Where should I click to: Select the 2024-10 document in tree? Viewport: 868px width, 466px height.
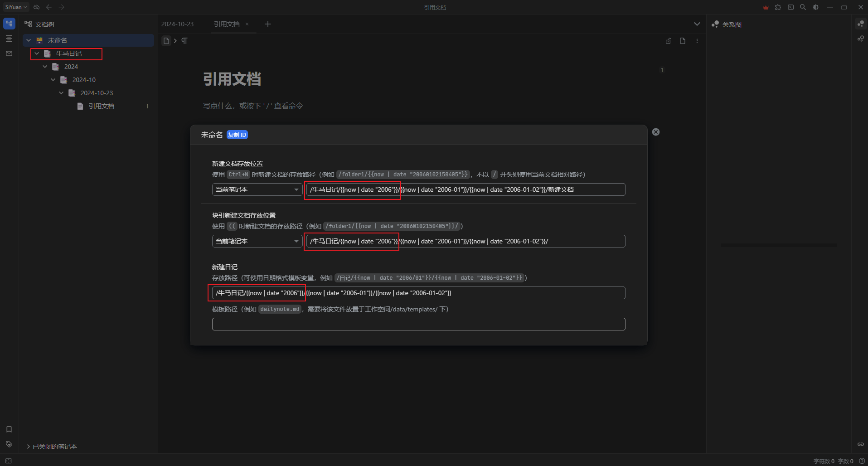pyautogui.click(x=84, y=80)
